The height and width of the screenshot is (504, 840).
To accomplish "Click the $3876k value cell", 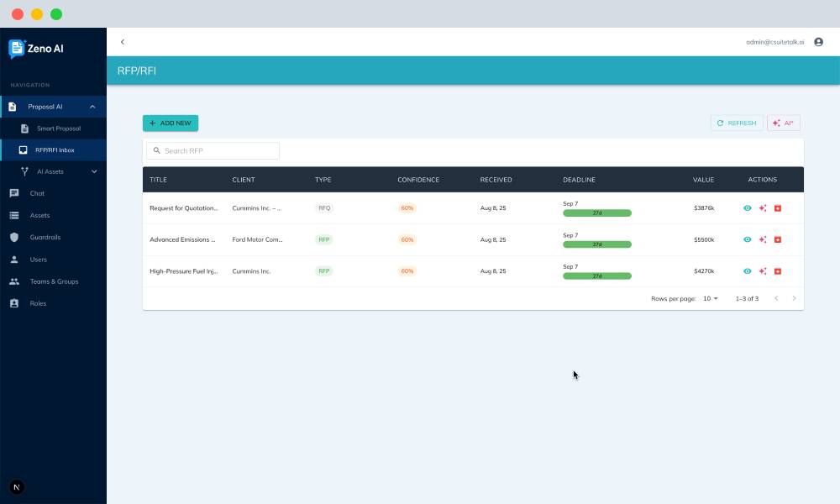I will [x=704, y=207].
